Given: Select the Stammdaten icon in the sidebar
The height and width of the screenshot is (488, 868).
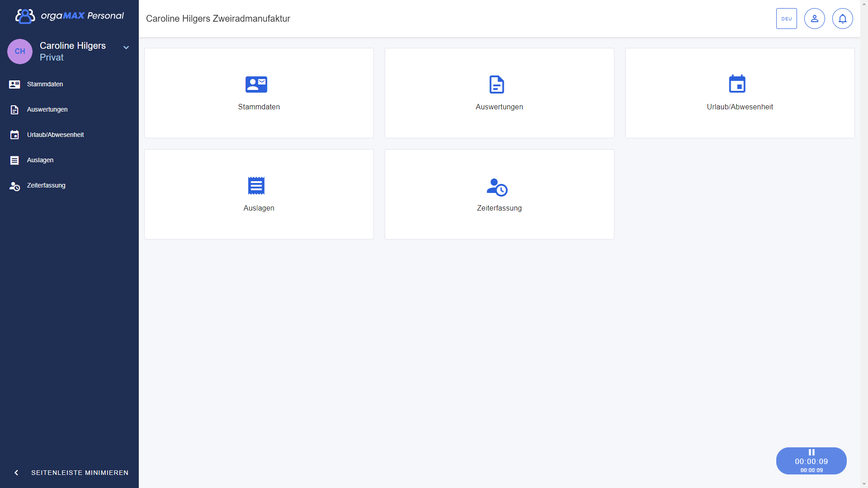Looking at the screenshot, I should click(15, 84).
